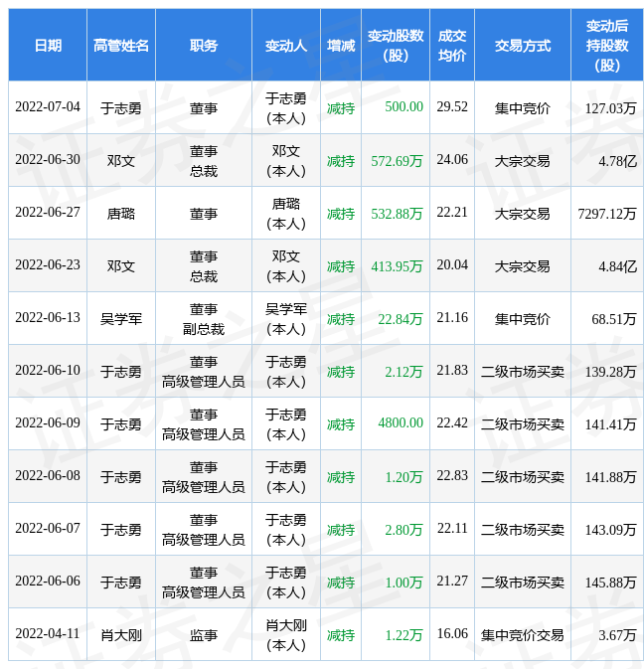644x669 pixels.
Task: Click 减持 in the 2022-04-11 row
Action: pos(341,635)
